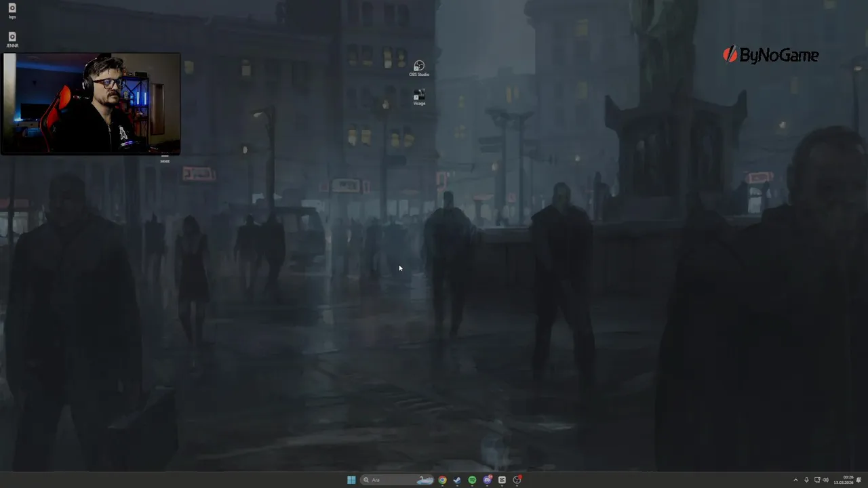
Task: Open Steam from the taskbar
Action: click(x=457, y=480)
